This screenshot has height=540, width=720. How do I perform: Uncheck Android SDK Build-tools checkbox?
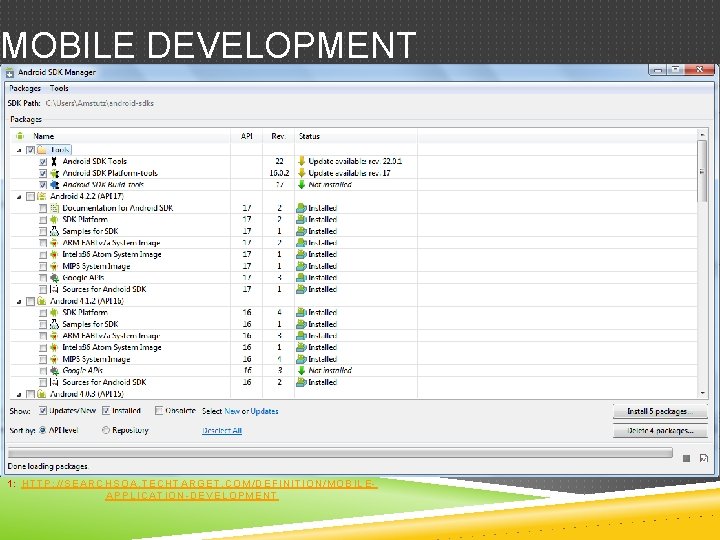(43, 185)
